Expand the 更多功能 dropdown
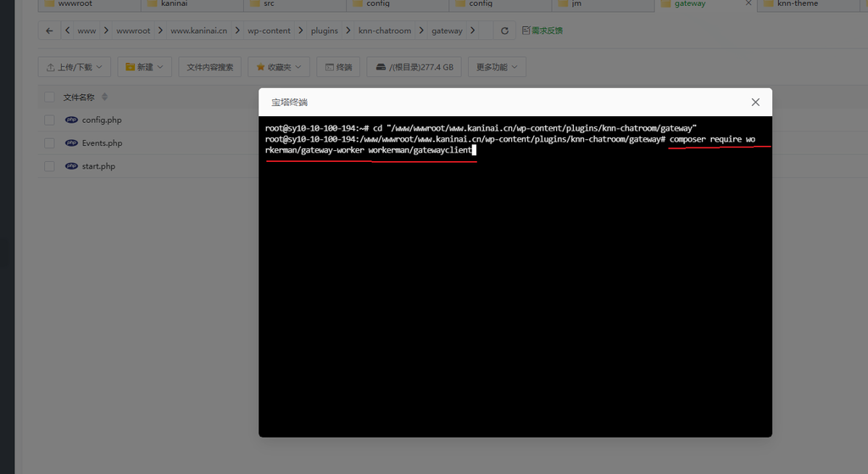The height and width of the screenshot is (474, 868). pos(497,67)
